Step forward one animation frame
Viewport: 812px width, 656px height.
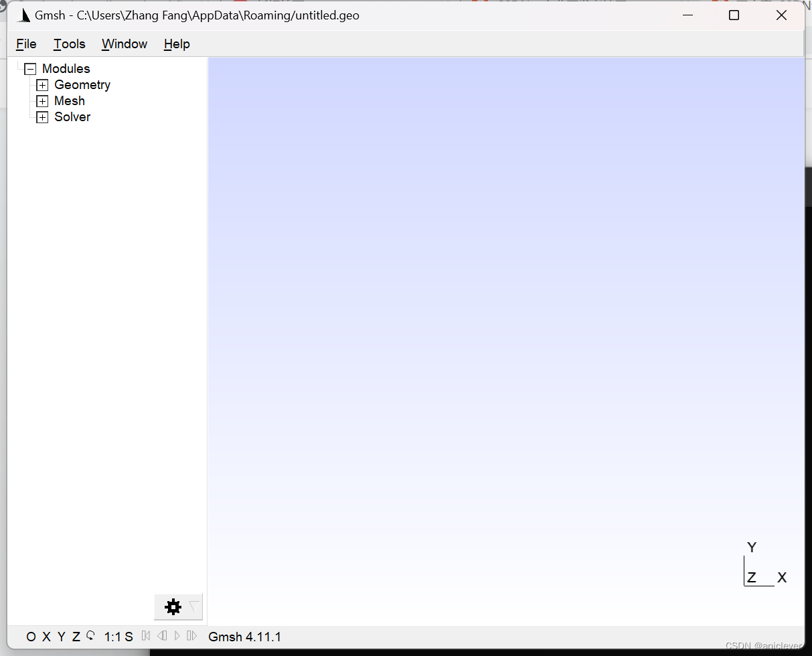(x=192, y=636)
